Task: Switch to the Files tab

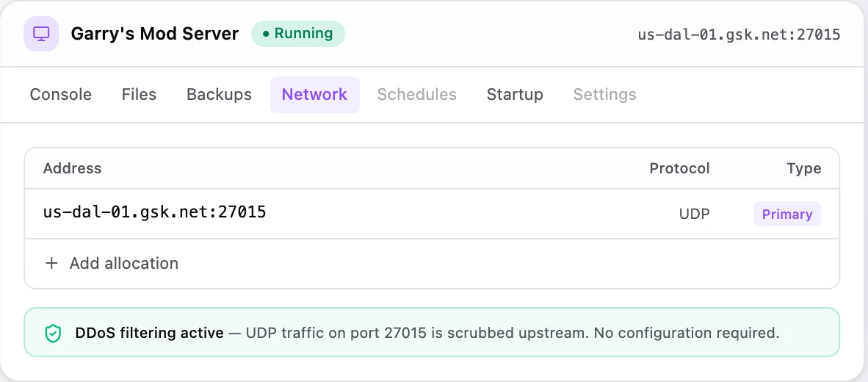Action: pyautogui.click(x=139, y=94)
